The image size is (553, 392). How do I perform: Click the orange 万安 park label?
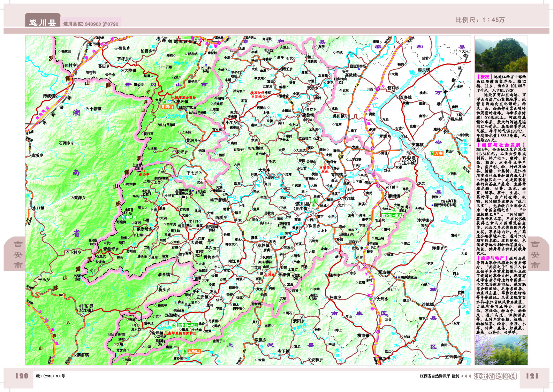click(439, 153)
